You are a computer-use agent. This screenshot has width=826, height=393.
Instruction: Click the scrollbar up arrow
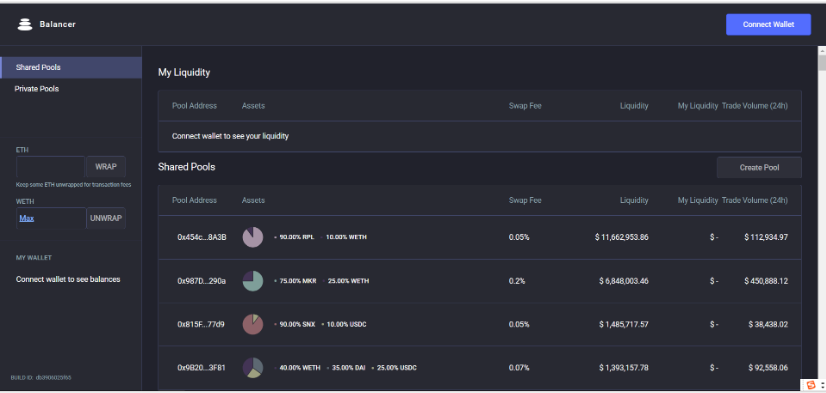tap(822, 51)
